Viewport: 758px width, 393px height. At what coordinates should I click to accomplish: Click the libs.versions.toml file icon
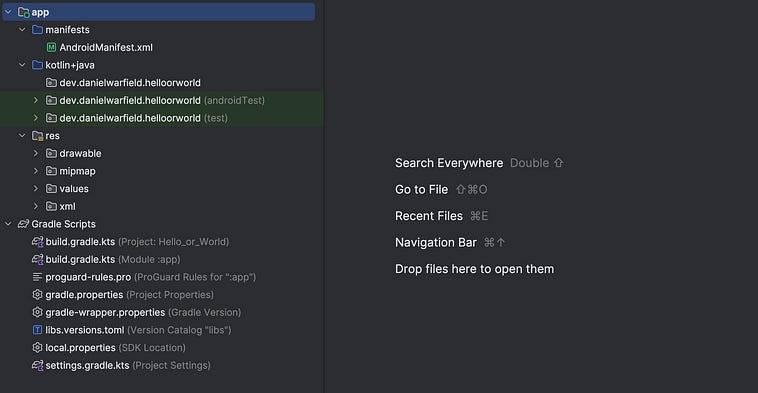tap(37, 330)
